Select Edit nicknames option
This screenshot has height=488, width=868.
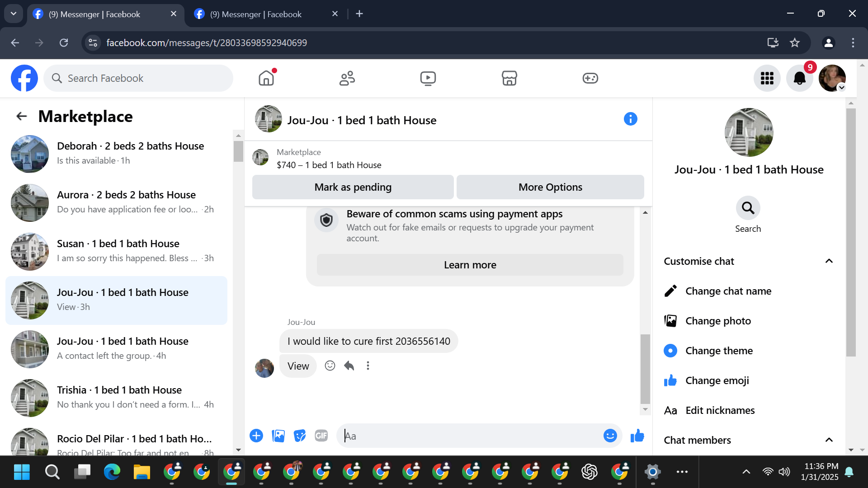(x=748, y=410)
